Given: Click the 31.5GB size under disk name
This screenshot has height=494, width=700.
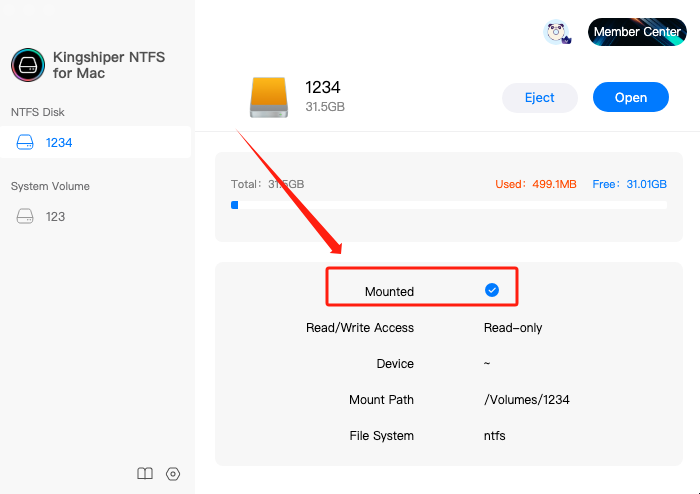Looking at the screenshot, I should (325, 107).
